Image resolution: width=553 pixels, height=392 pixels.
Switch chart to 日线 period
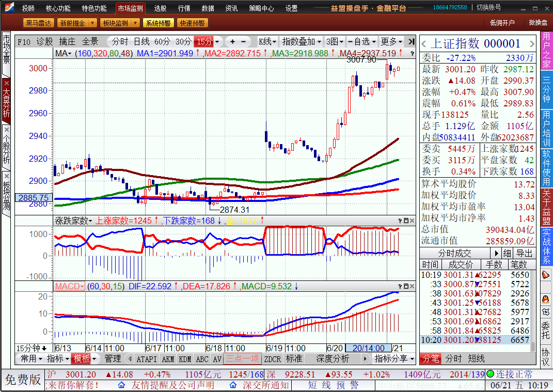[141, 42]
